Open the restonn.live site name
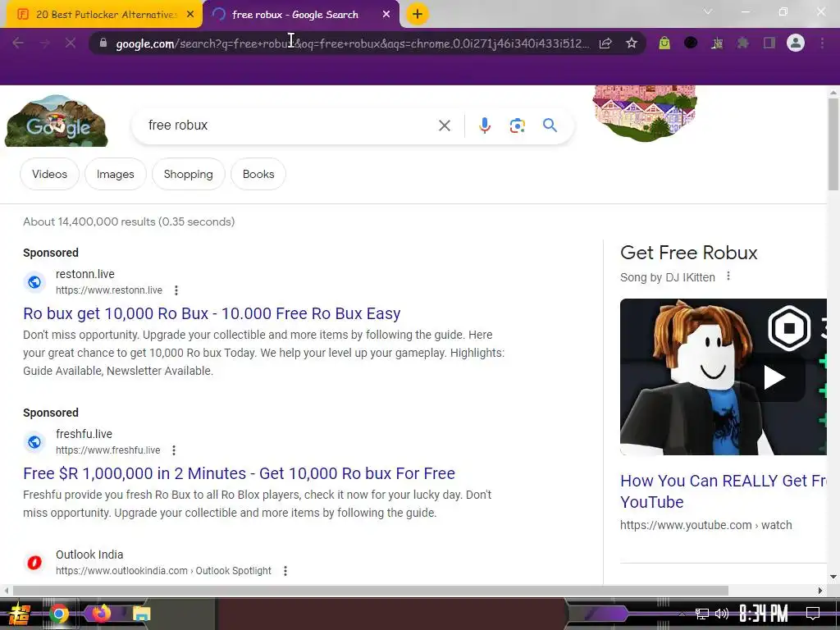The height and width of the screenshot is (630, 840). point(85,274)
